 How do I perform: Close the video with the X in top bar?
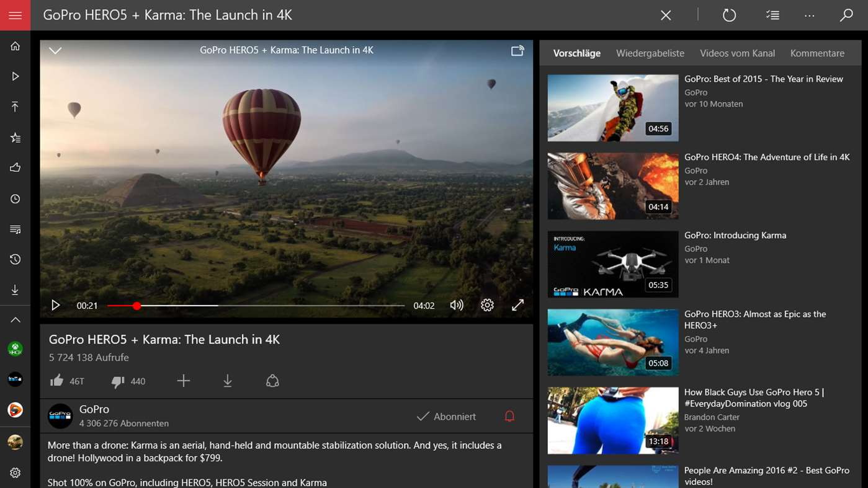[666, 15]
